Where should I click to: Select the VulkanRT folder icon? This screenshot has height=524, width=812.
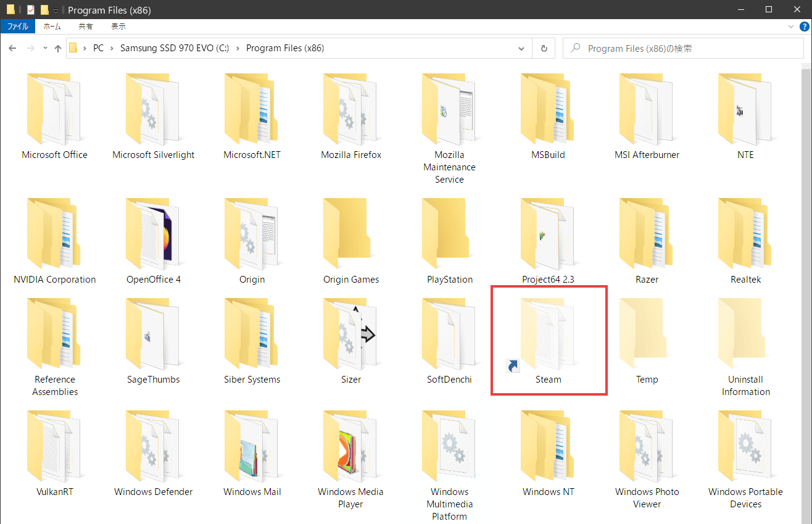(x=54, y=446)
